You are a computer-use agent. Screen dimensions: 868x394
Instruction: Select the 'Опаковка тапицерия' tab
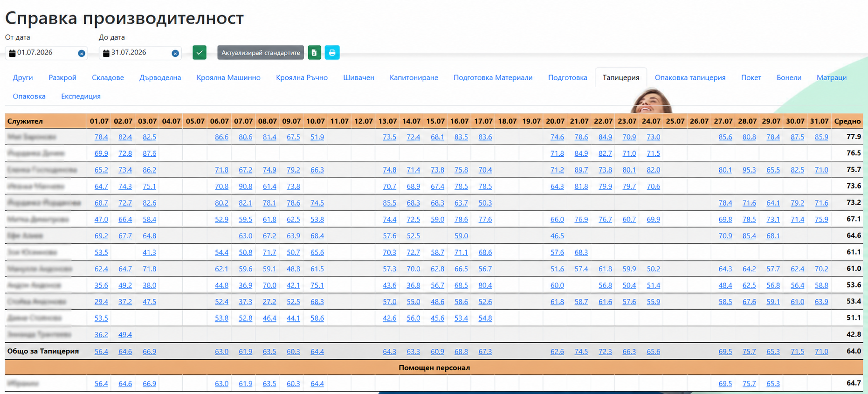coord(690,77)
